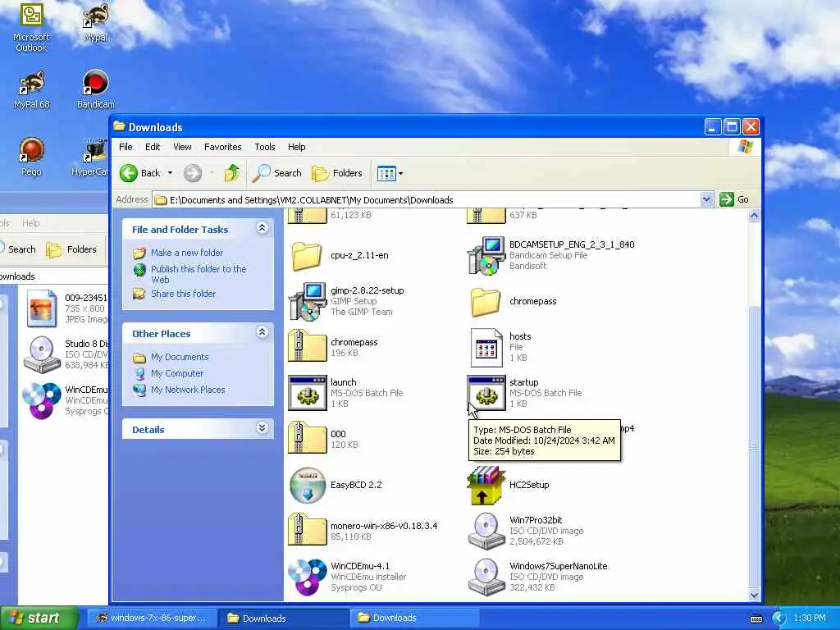The height and width of the screenshot is (630, 840).
Task: Select the BDCAMSETUP_ENG_2_3_1_840 installer icon
Action: [x=486, y=256]
